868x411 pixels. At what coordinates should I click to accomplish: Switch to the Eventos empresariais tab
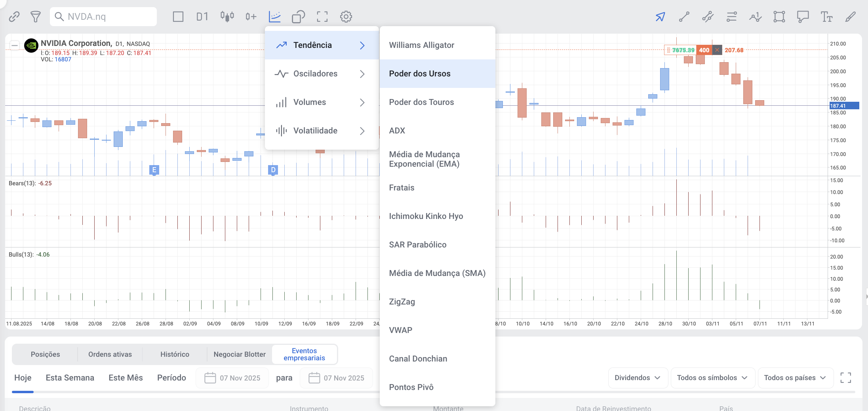pos(305,354)
